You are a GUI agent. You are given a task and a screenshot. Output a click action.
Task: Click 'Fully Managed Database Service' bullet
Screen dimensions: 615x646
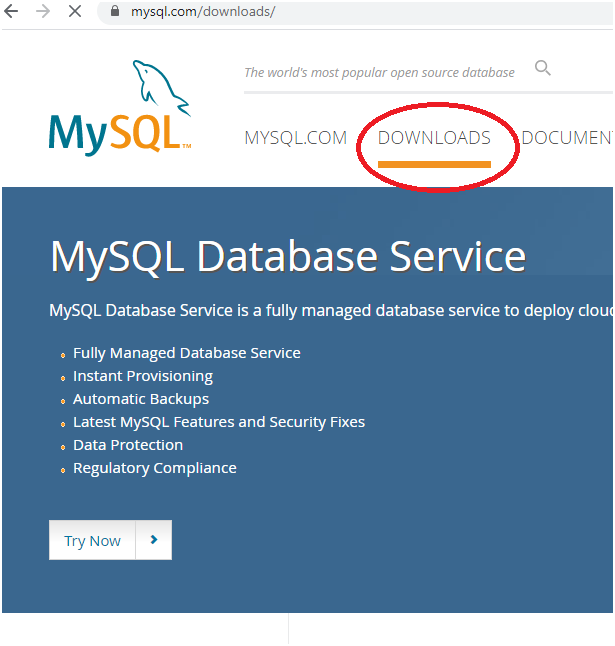coord(187,353)
